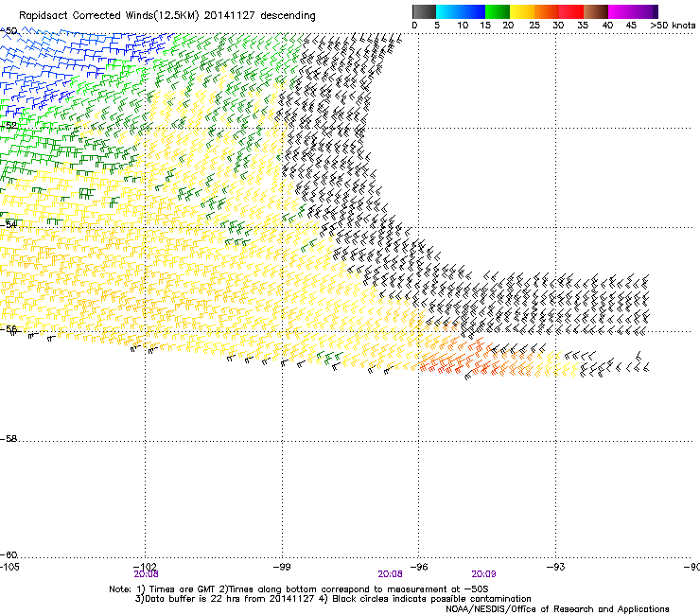The image size is (700, 615).
Task: Click the purple '20:09' time stamp
Action: pyautogui.click(x=483, y=574)
